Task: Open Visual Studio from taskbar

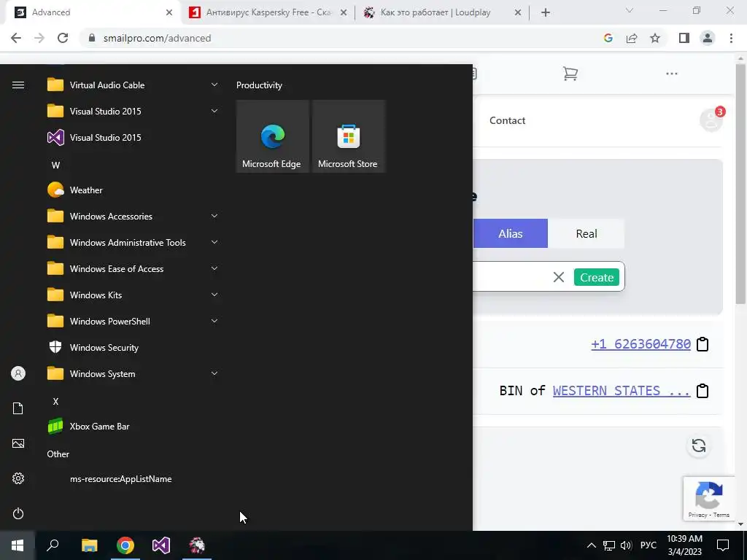Action: point(161,545)
